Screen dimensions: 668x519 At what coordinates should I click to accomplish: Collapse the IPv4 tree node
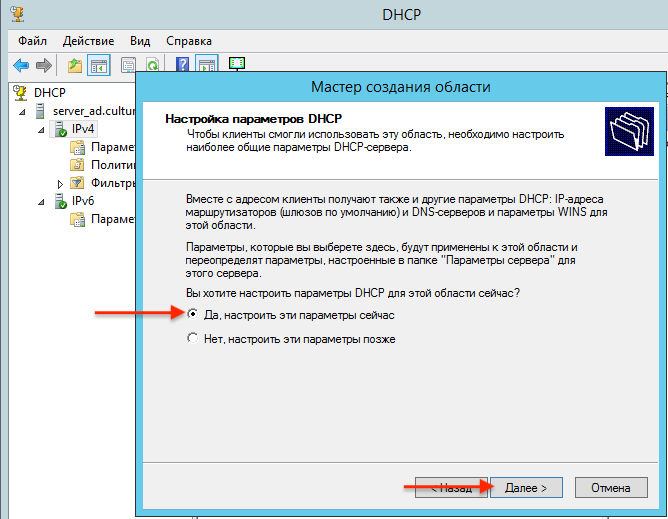(x=41, y=129)
